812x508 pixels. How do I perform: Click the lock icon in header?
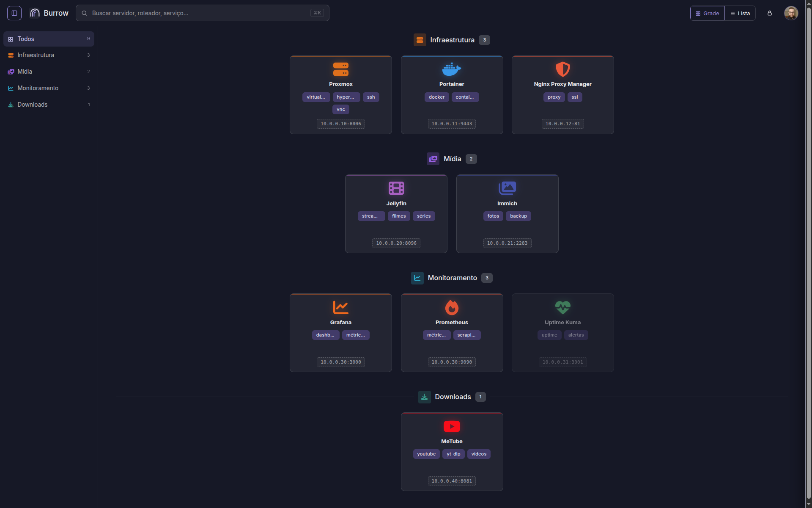[x=770, y=13]
